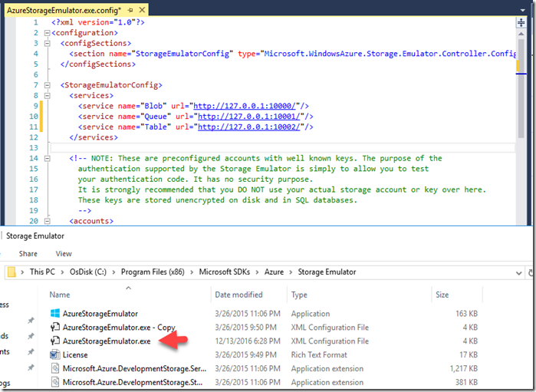Go to the Azure folder in the breadcrumb
Screen dimensions: 536x392
coord(274,272)
